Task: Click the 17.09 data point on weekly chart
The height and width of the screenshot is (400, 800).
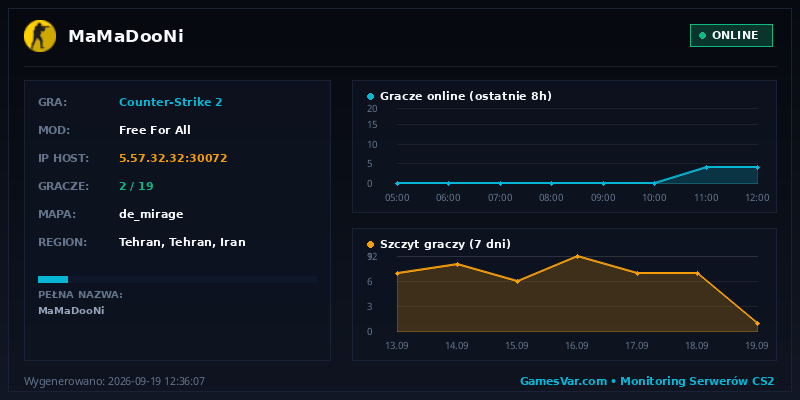Action: click(x=637, y=273)
